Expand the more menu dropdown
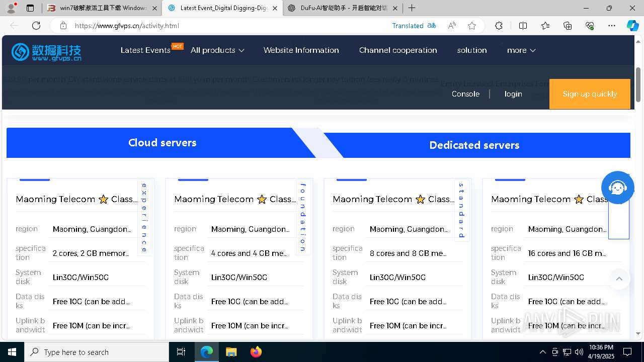Screen dimensions: 644x362 (521, 50)
